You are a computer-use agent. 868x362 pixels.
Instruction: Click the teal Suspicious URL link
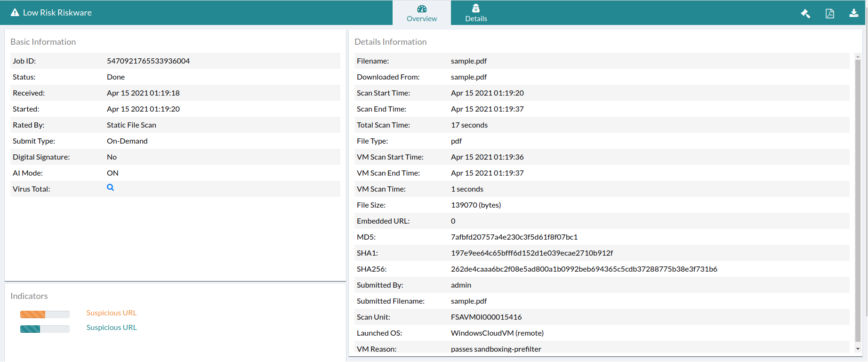pyautogui.click(x=112, y=328)
